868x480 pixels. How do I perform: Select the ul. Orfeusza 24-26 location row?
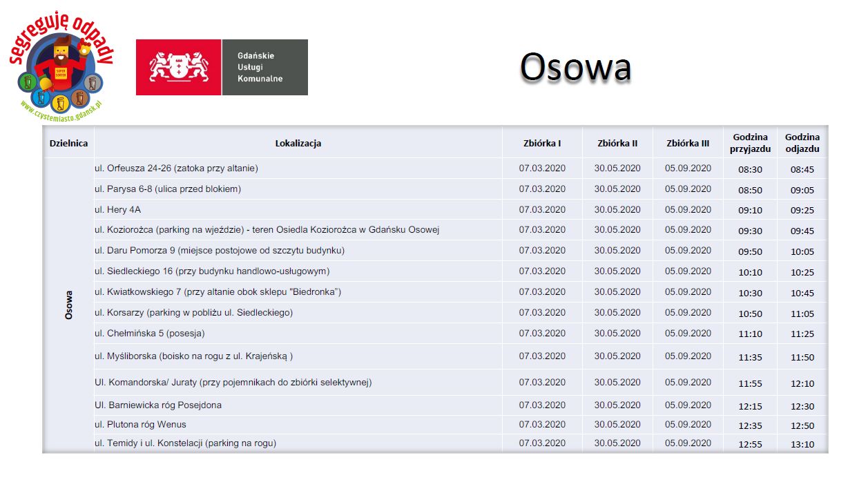pos(176,169)
